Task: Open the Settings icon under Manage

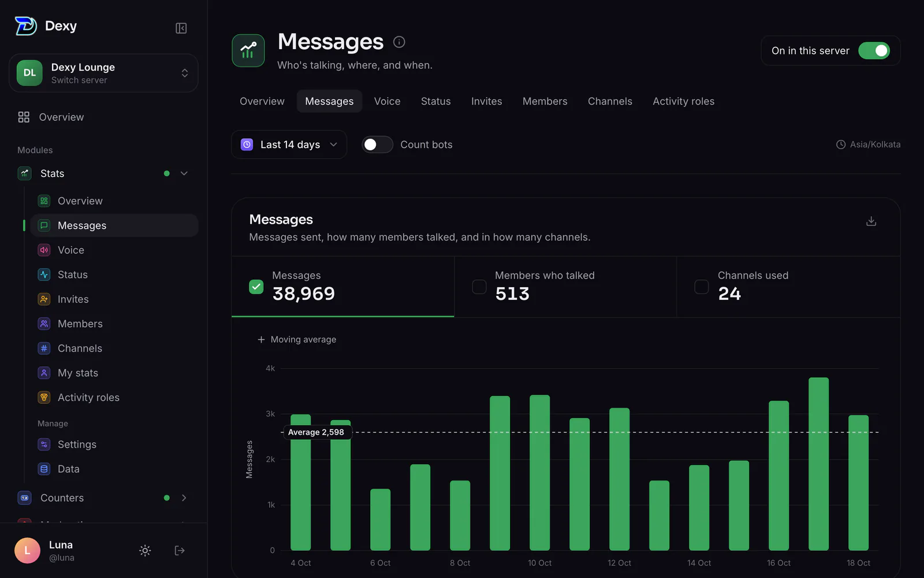Action: pyautogui.click(x=44, y=444)
